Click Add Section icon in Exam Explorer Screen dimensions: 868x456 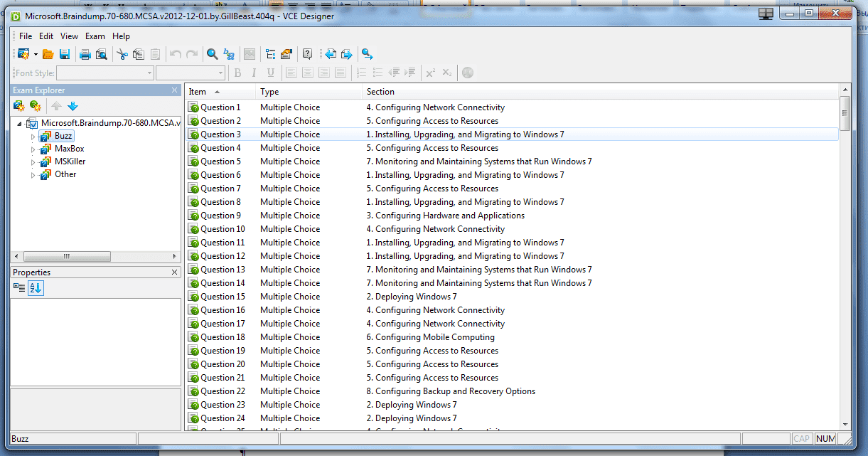pyautogui.click(x=19, y=106)
